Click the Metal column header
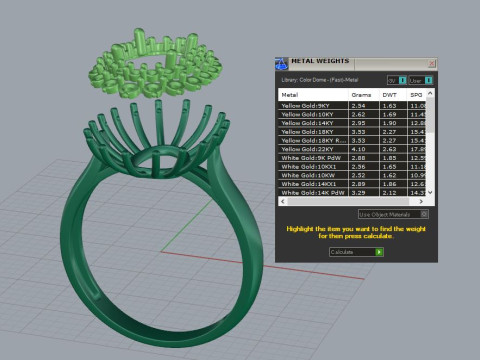 (x=313, y=95)
